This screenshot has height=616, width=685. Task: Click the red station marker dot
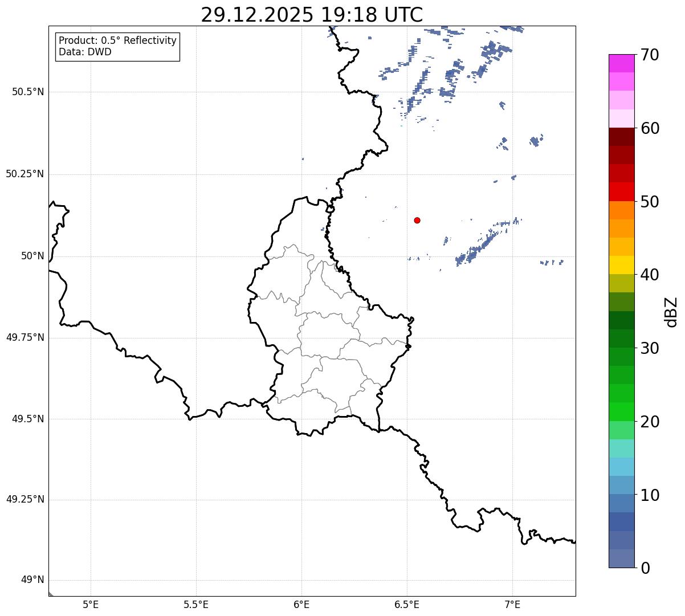click(417, 220)
